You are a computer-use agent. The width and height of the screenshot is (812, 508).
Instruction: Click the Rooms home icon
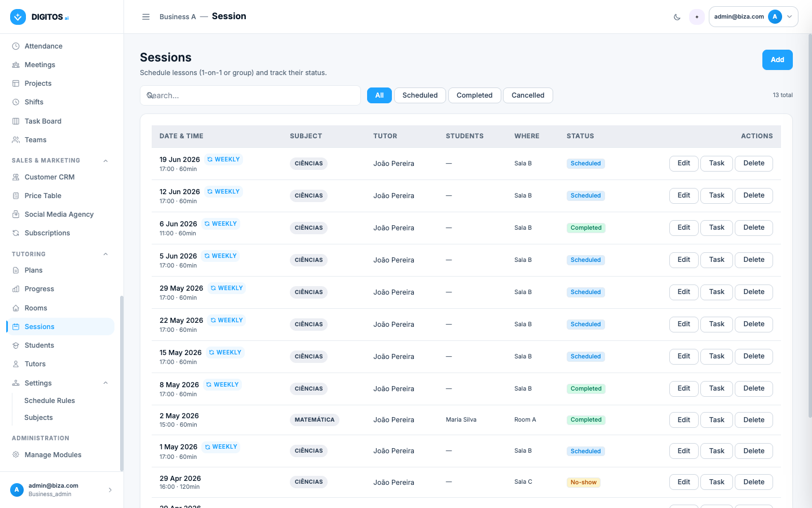tap(16, 308)
